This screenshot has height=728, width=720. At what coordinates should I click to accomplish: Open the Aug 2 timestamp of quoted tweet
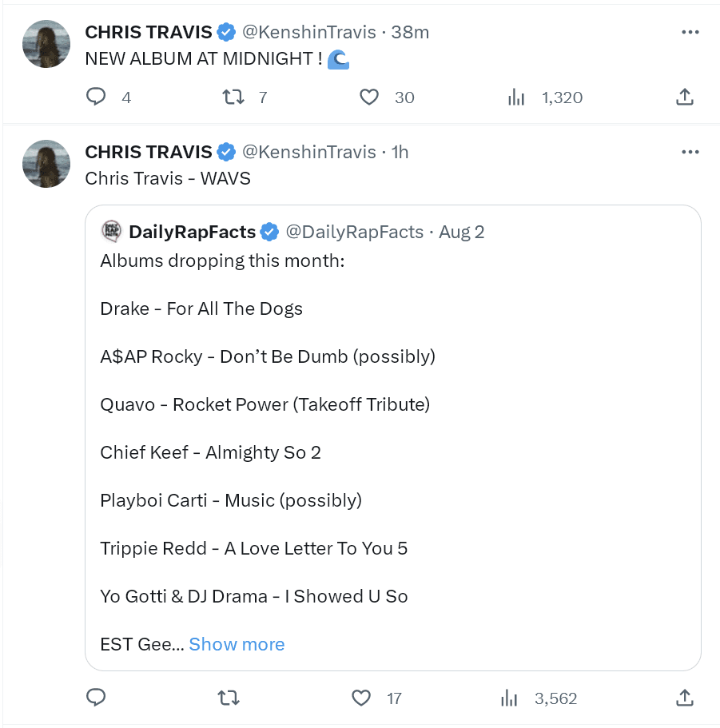point(462,232)
